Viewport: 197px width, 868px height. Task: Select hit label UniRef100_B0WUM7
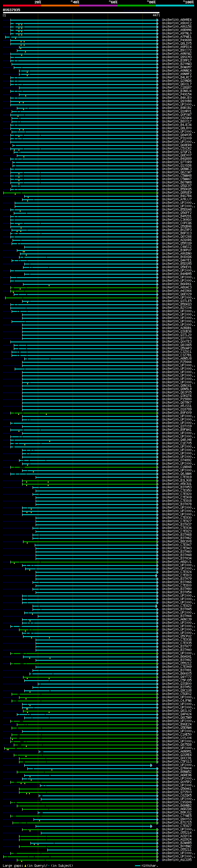177,67
